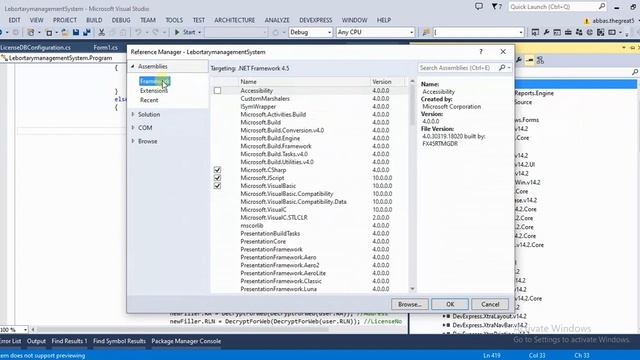Image resolution: width=640 pixels, height=360 pixels.
Task: Click the assembly list vertical scrollbar thumb
Action: 412,105
